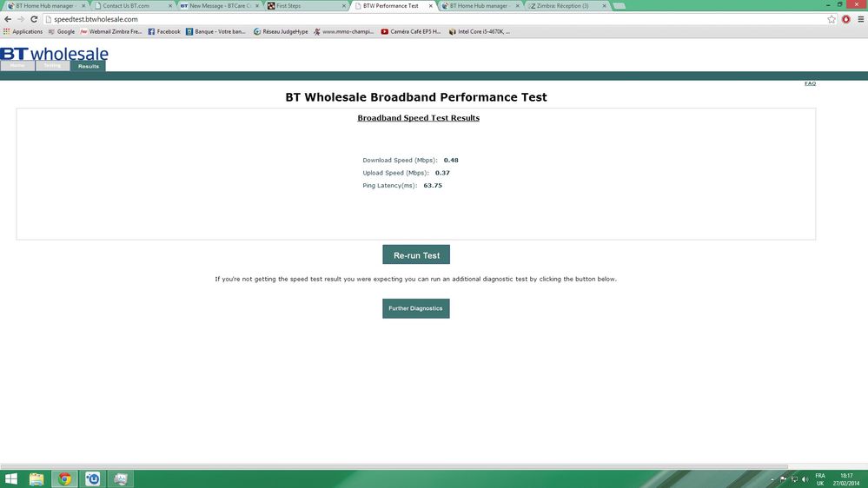
Task: Open Action Center flag icon
Action: [x=784, y=479]
